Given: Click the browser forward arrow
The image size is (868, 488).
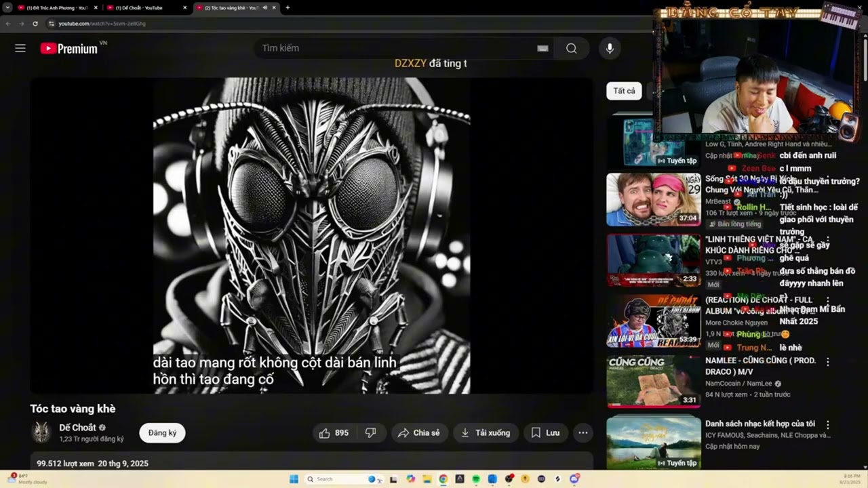Looking at the screenshot, I should click(22, 23).
